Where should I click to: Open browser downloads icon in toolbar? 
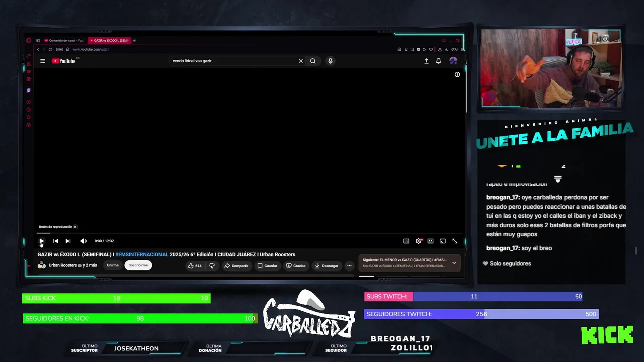446,49
